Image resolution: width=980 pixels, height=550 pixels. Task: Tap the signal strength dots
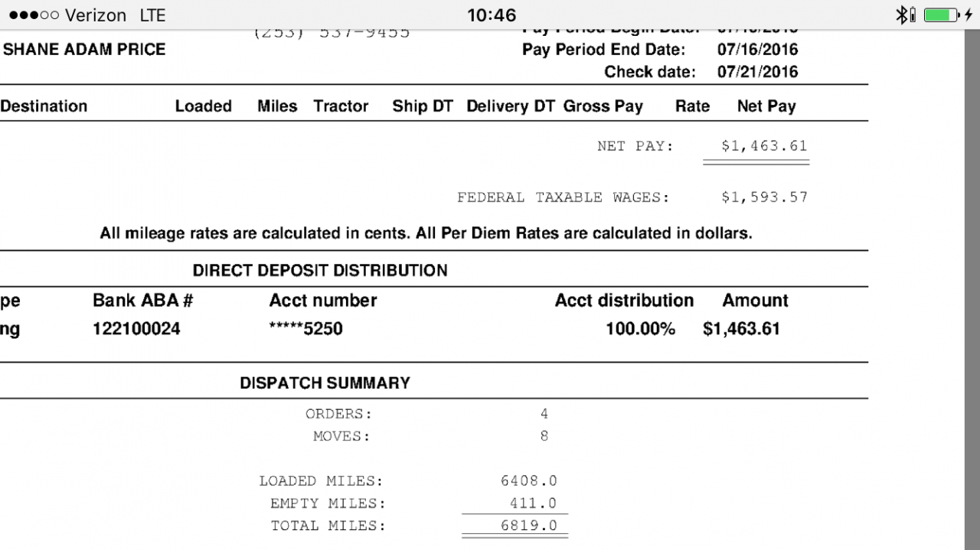tap(34, 15)
